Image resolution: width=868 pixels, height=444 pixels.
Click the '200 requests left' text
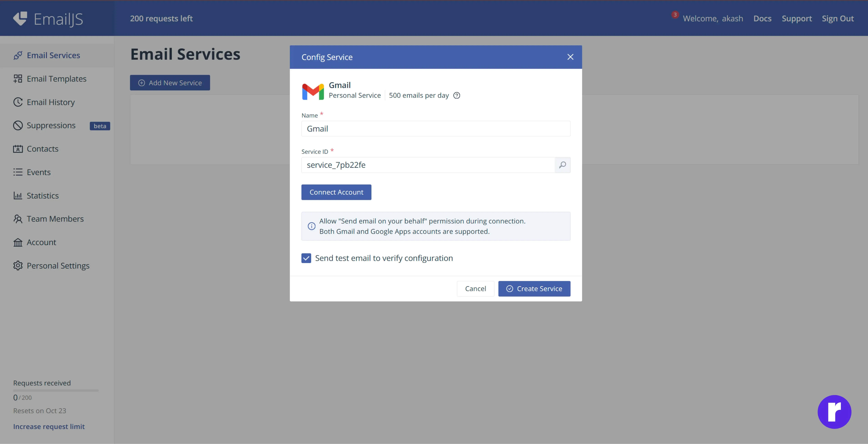[161, 18]
